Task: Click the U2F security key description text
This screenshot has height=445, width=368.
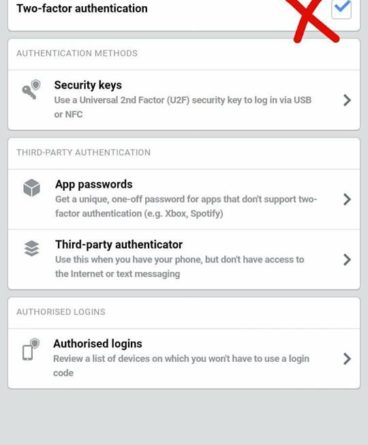Action: coord(183,107)
